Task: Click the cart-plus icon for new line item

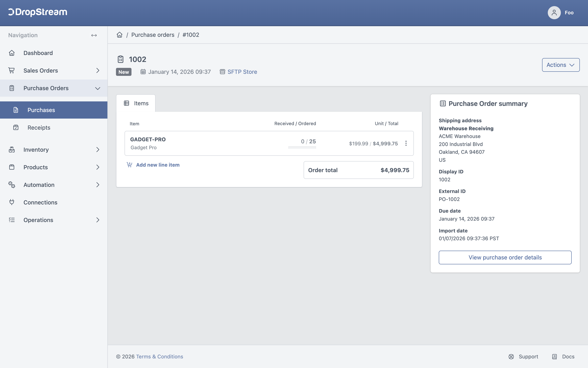Action: [129, 165]
